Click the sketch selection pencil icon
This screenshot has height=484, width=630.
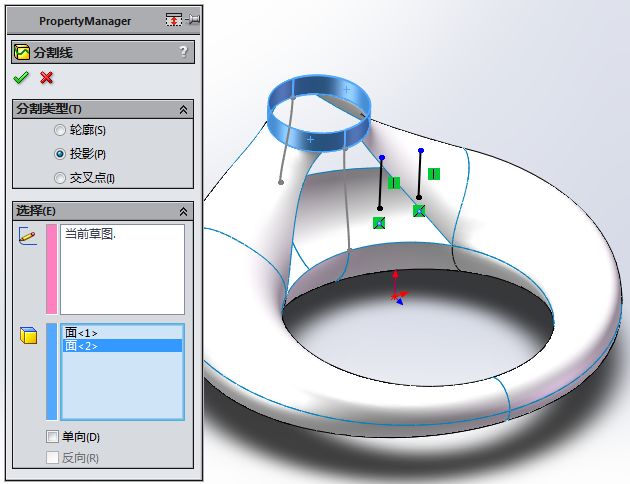coord(28,235)
